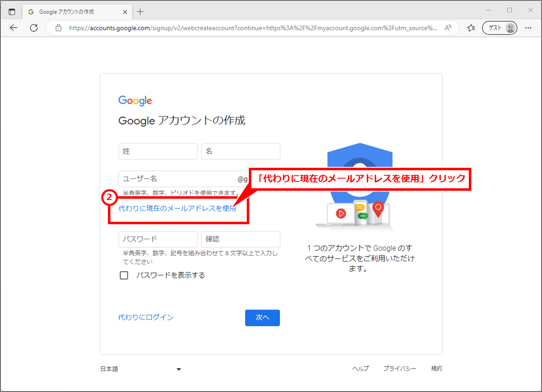Reload the page with refresh icon
This screenshot has width=542, height=392.
(34, 28)
